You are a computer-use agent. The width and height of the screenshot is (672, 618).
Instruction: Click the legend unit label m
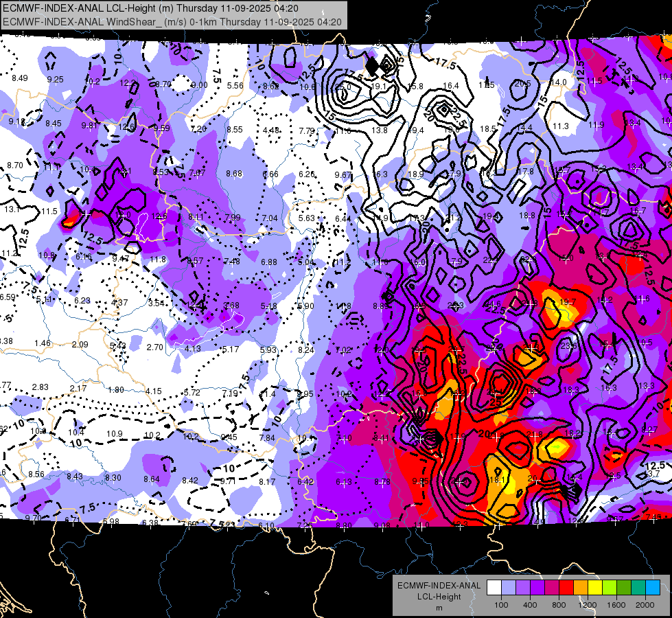[x=439, y=608]
